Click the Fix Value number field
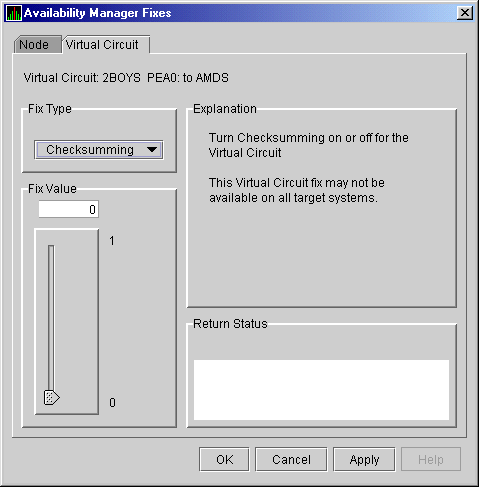The image size is (479, 487). point(68,209)
